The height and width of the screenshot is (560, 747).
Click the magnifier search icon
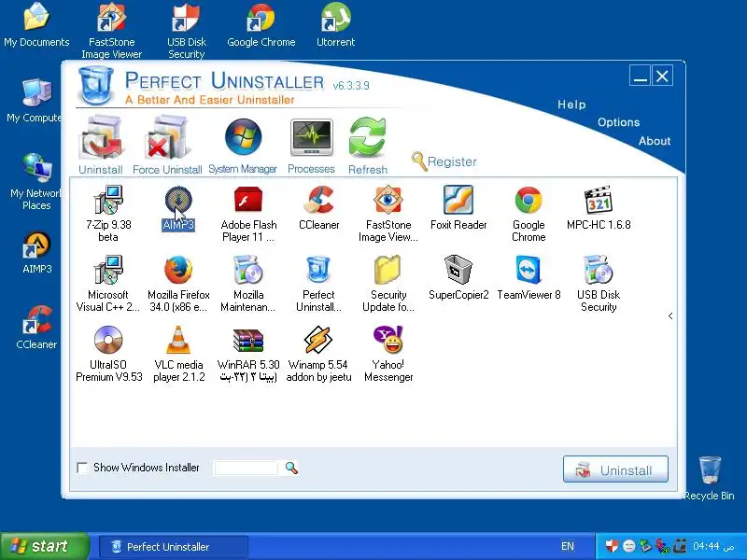pyautogui.click(x=291, y=468)
